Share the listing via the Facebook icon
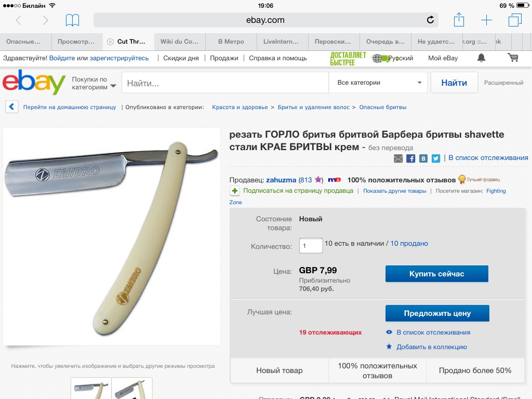The width and height of the screenshot is (532, 399). pyautogui.click(x=410, y=158)
